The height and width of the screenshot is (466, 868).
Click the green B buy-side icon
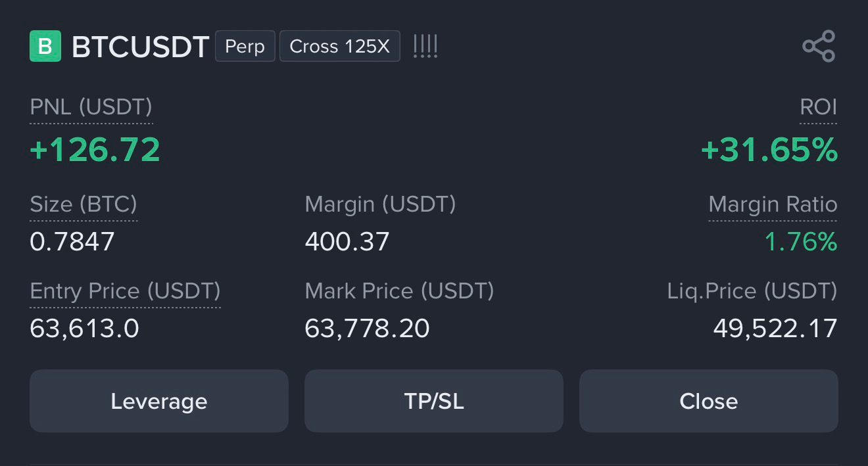coord(45,46)
